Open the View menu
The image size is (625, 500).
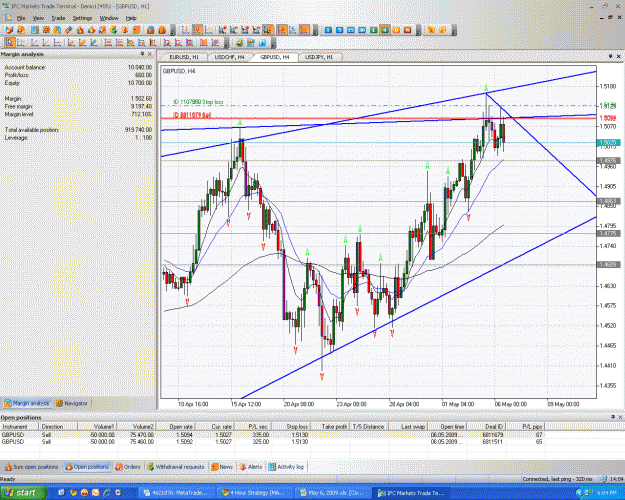click(38, 18)
